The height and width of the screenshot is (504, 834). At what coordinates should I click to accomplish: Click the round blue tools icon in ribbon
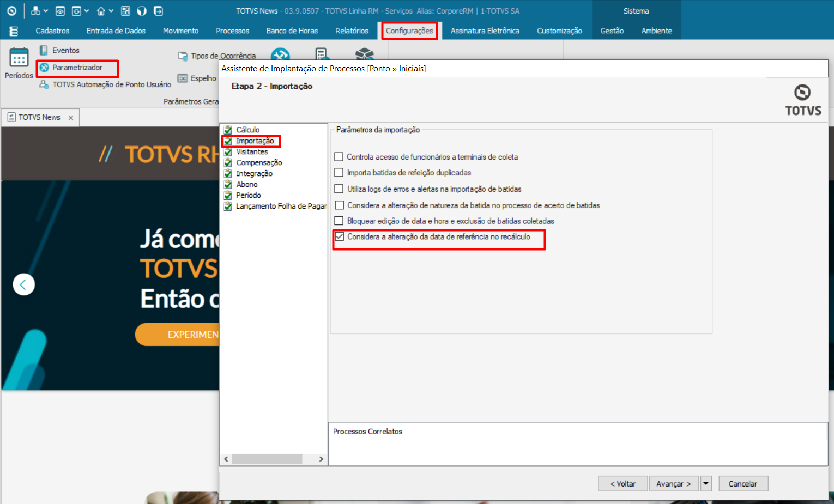[x=280, y=54]
